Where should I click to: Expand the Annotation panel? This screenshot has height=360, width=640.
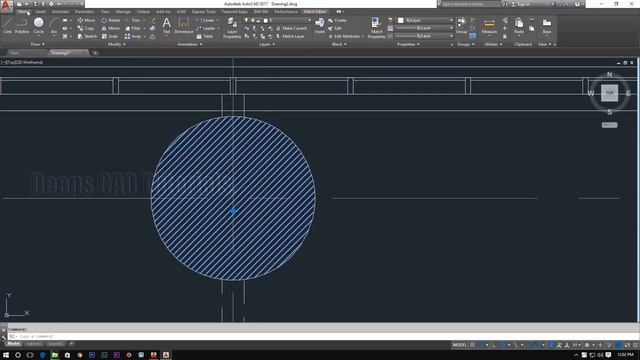tap(189, 44)
